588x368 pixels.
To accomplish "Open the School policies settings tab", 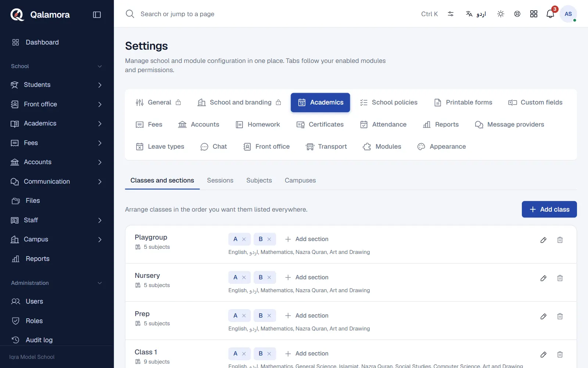I will 388,102.
